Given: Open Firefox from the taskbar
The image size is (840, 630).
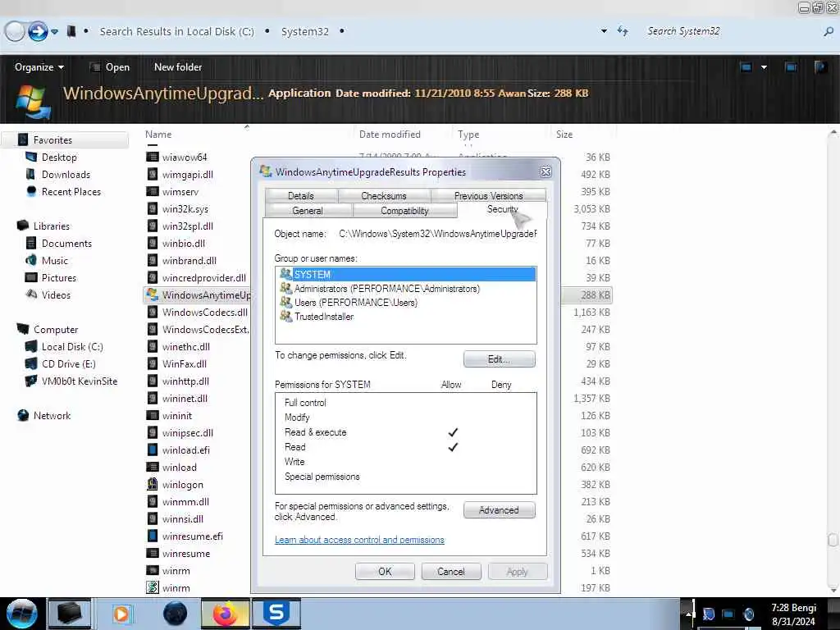Looking at the screenshot, I should pos(225,614).
